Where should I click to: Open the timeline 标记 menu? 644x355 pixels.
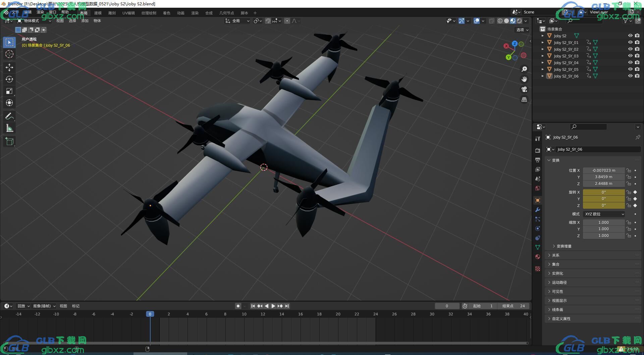[x=76, y=306]
